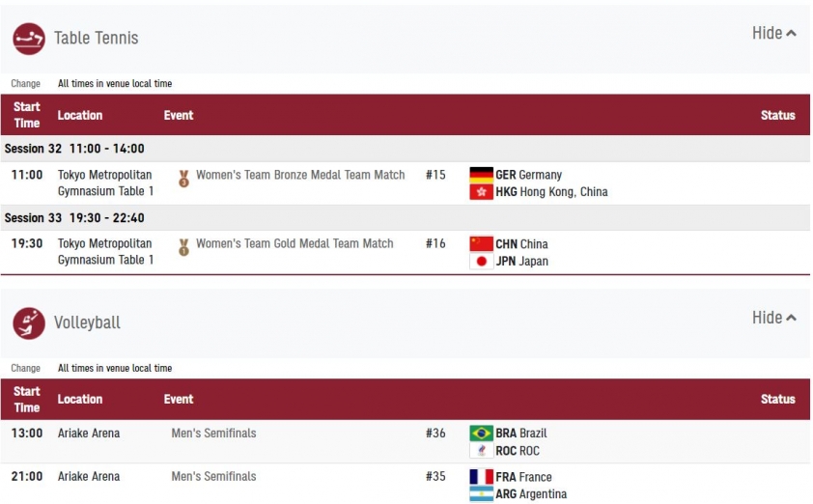Viewport: 813px width, 504px height.
Task: Collapse the Table Tennis section with Hide
Action: coord(774,33)
